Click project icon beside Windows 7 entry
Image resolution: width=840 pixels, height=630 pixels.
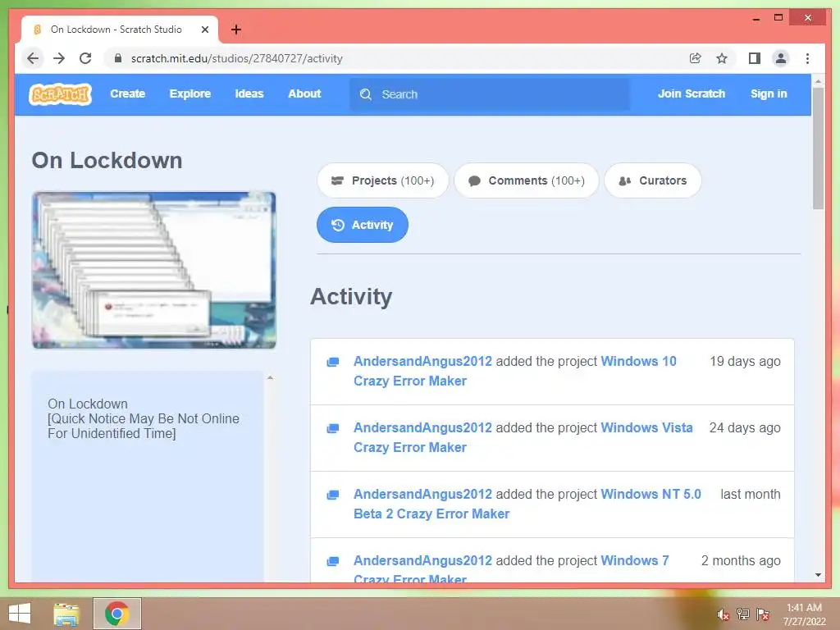click(333, 561)
